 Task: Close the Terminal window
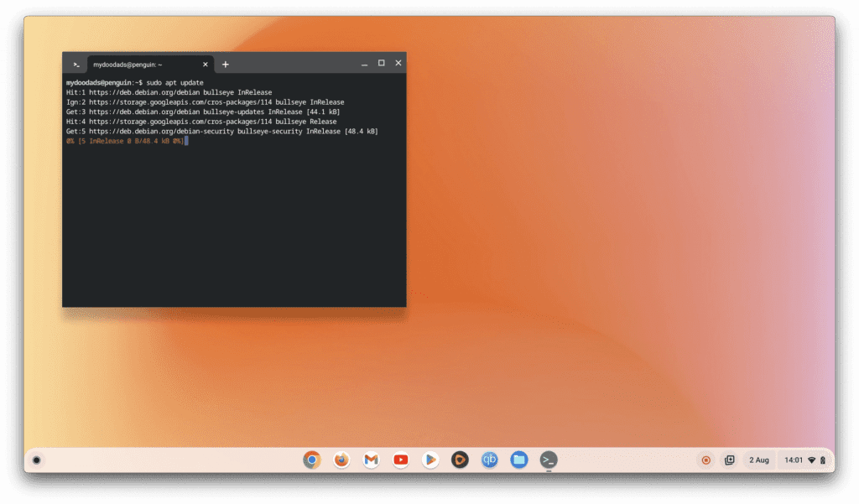tap(398, 63)
